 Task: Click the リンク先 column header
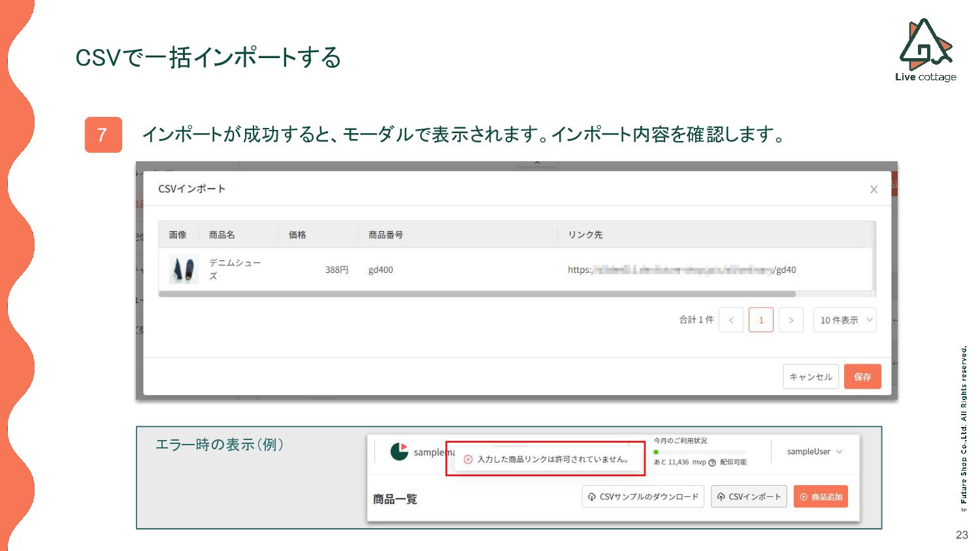585,234
